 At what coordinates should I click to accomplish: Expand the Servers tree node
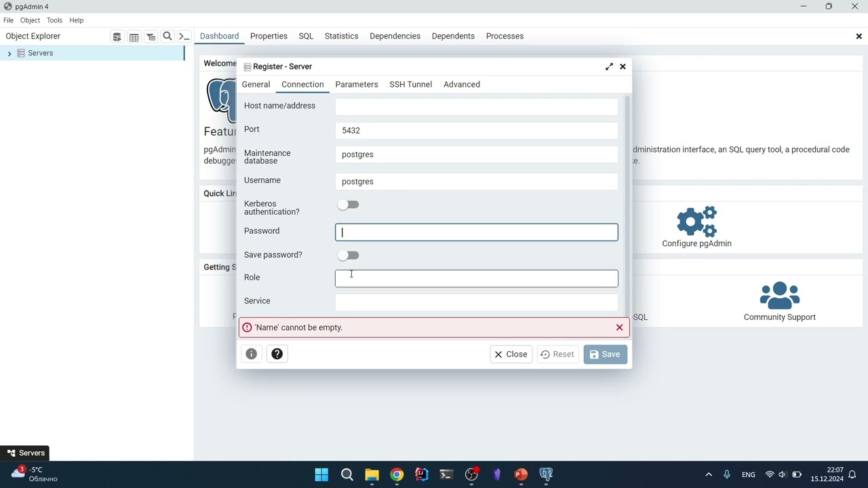coord(9,54)
